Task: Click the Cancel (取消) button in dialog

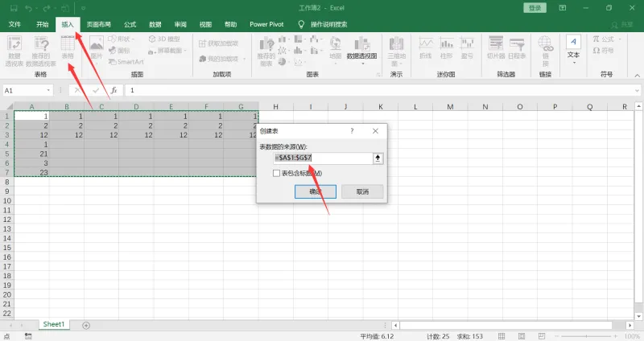Action: pos(362,191)
